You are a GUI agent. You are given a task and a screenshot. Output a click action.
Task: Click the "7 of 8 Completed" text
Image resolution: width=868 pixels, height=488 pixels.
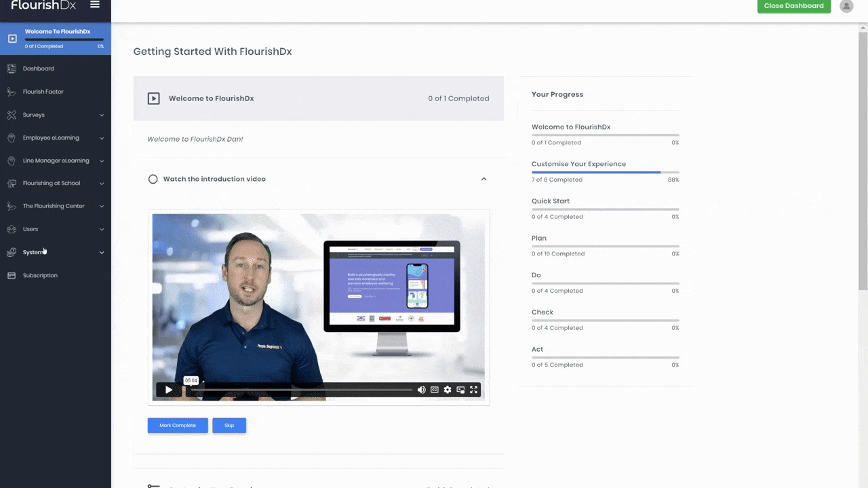[x=557, y=180]
